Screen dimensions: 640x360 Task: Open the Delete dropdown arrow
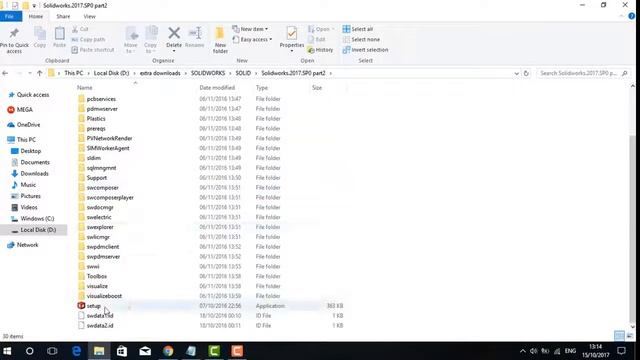click(174, 51)
